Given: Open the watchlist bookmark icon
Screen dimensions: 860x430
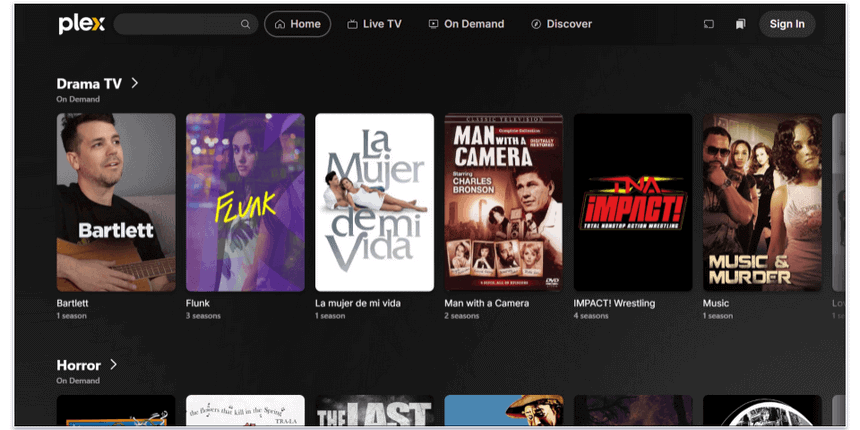Looking at the screenshot, I should (x=740, y=24).
